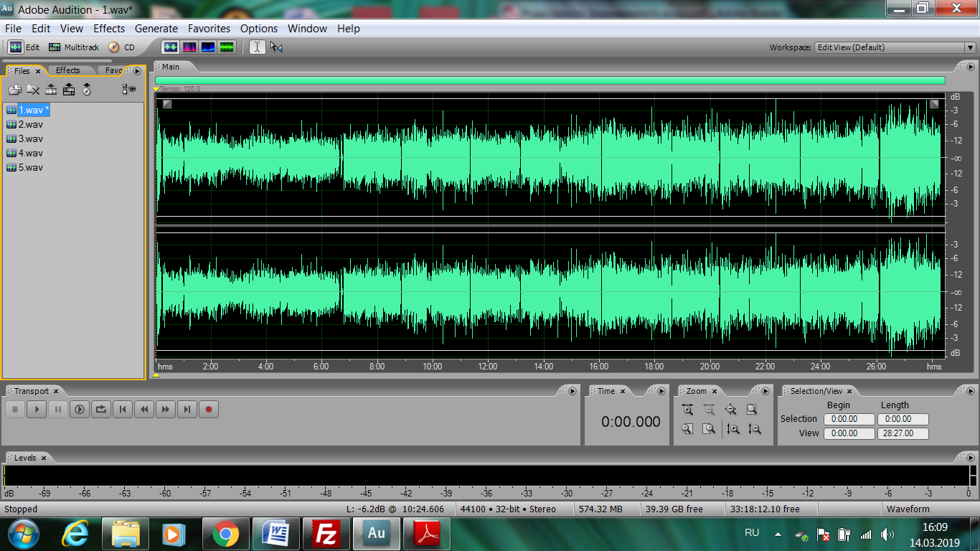Click Insert Into CD List icon

pyautogui.click(x=87, y=90)
